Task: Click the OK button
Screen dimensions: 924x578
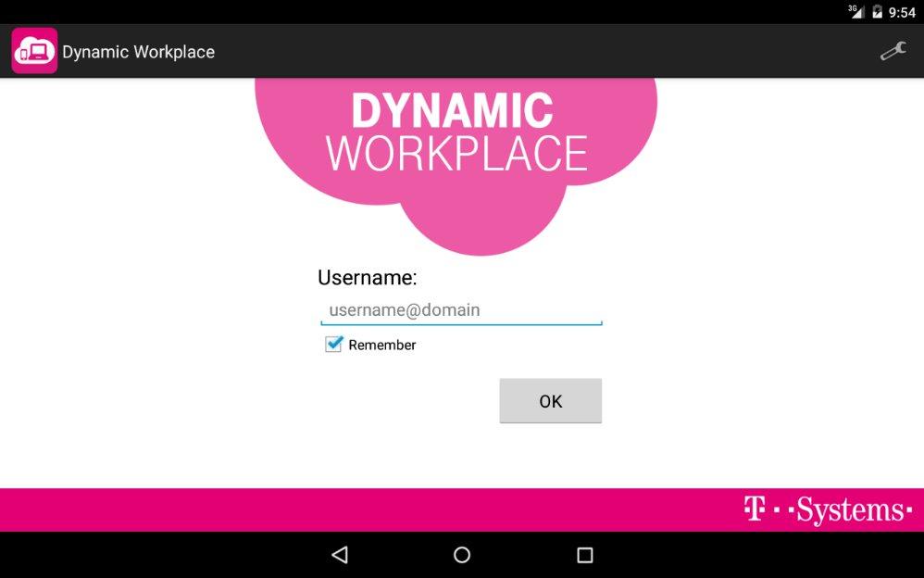Action: click(x=550, y=401)
